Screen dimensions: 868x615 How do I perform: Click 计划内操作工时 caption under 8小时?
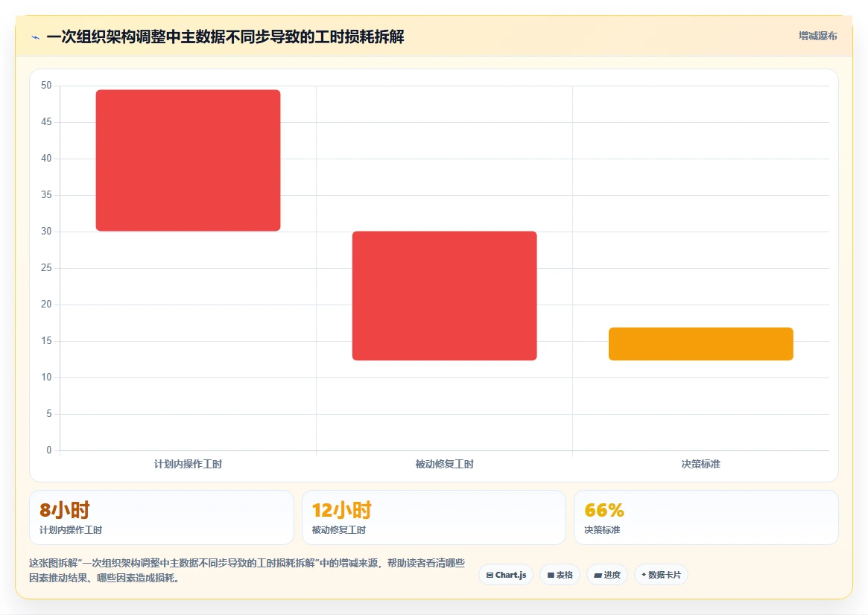pos(71,530)
